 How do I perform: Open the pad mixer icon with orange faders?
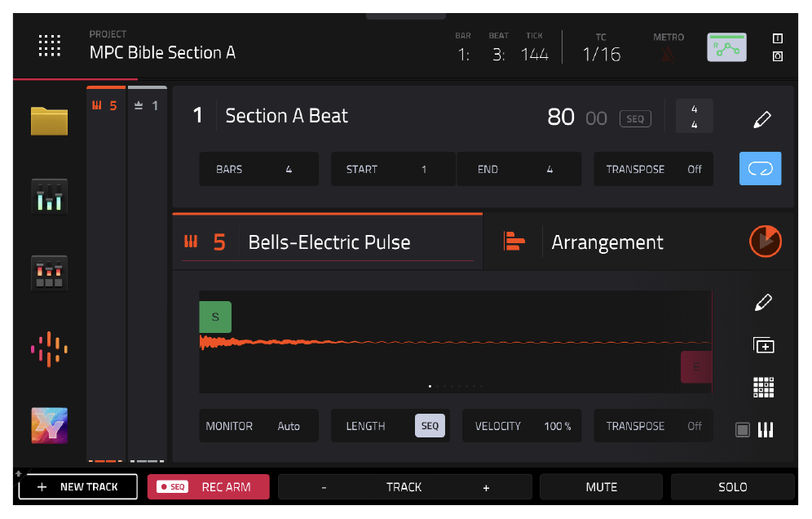pos(49,273)
